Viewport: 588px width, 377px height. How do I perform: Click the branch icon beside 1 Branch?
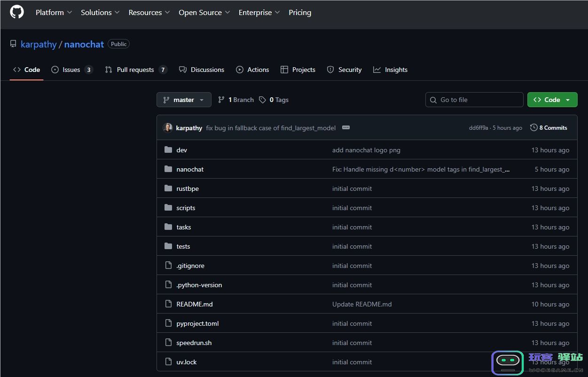click(221, 100)
